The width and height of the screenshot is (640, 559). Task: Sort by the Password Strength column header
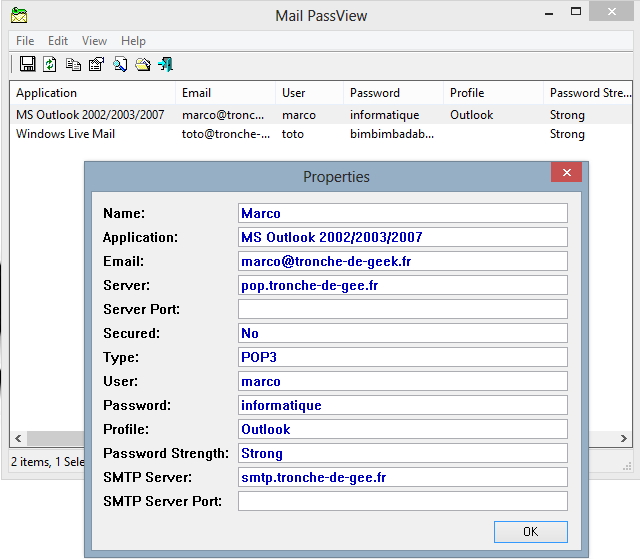coord(588,93)
